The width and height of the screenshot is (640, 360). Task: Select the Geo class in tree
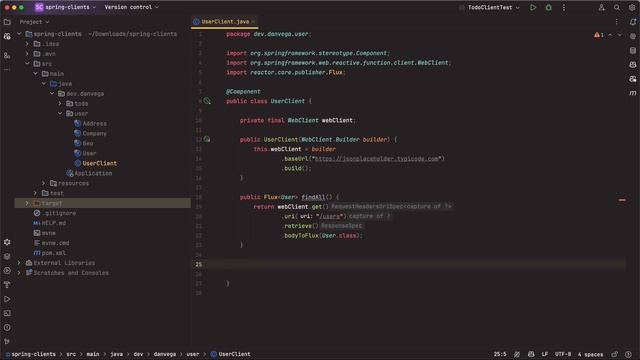pyautogui.click(x=88, y=143)
